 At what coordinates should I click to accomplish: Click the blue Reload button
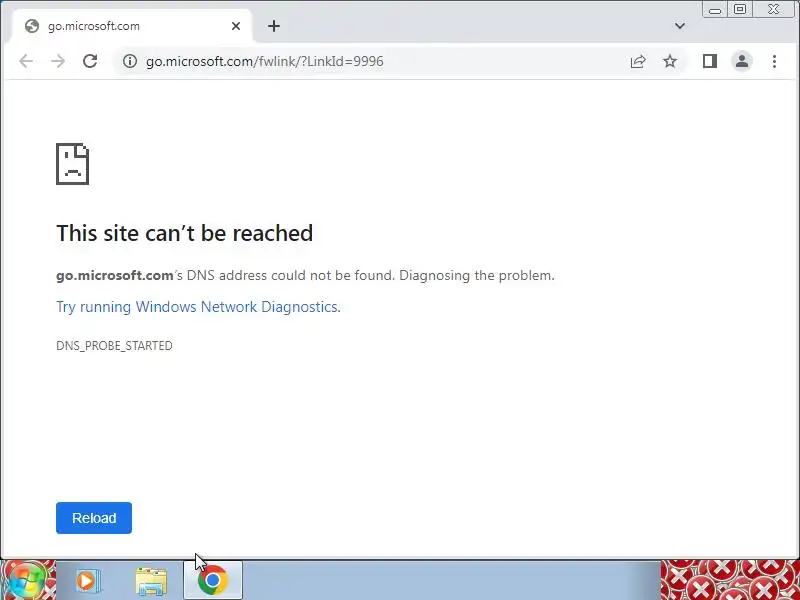pos(94,518)
